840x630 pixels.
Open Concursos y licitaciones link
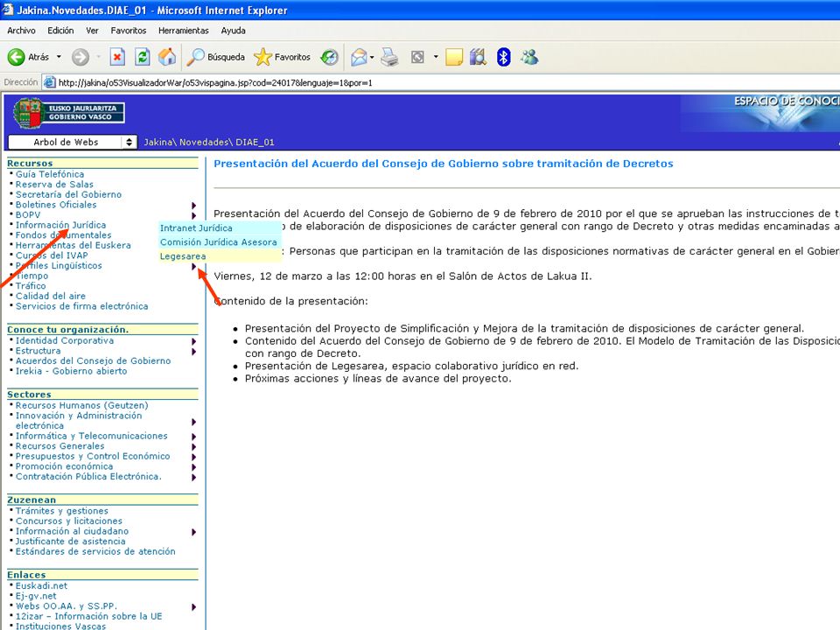[68, 521]
